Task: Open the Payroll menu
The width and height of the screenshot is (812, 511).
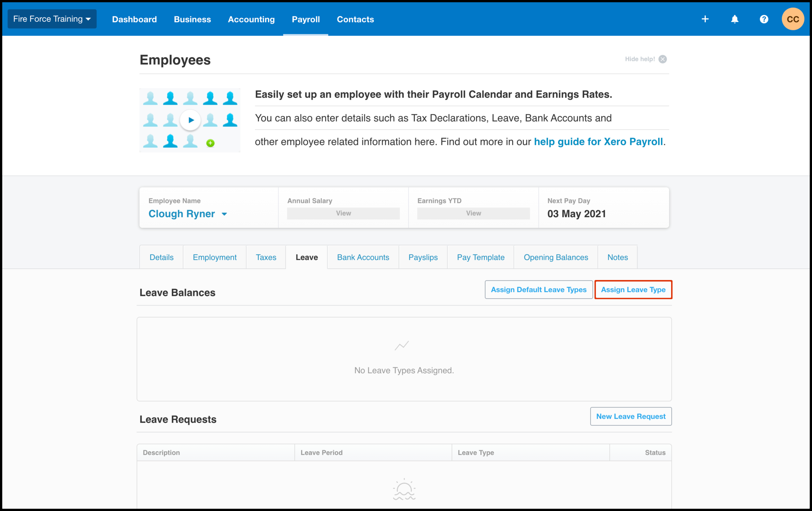Action: (x=305, y=19)
